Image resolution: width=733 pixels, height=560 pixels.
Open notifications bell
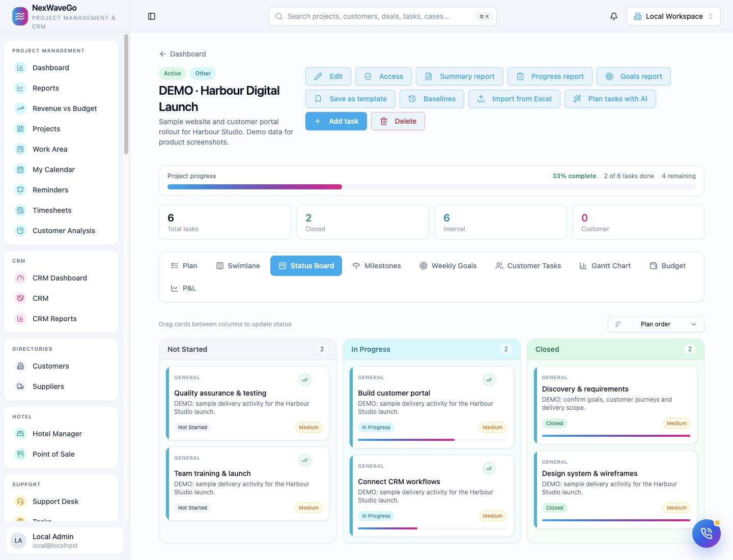coord(614,16)
